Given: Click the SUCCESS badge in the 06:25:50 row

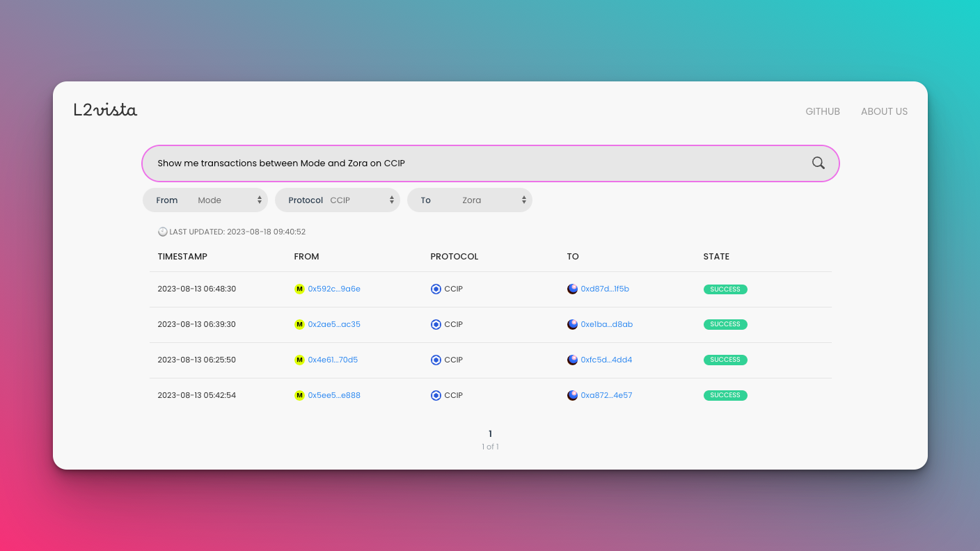Looking at the screenshot, I should click(x=725, y=360).
